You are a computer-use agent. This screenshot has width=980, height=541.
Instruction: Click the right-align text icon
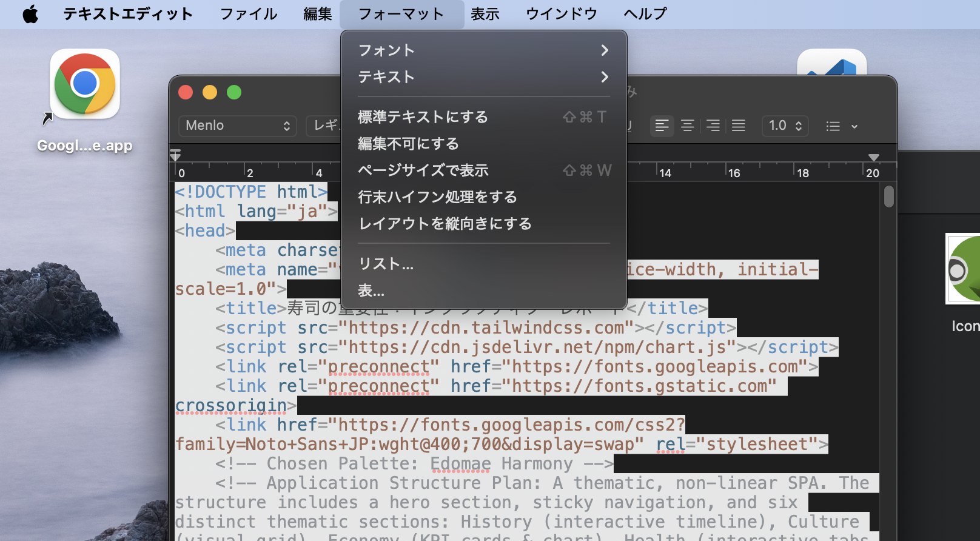click(713, 126)
